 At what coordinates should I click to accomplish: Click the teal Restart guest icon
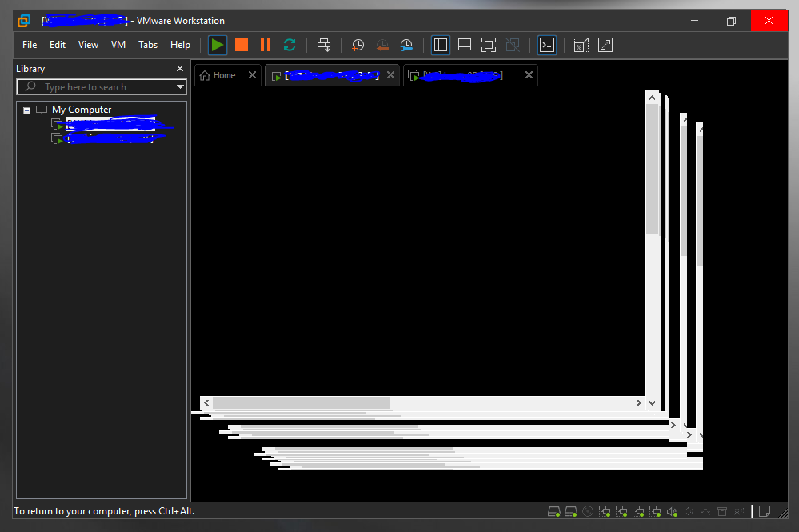pyautogui.click(x=290, y=46)
